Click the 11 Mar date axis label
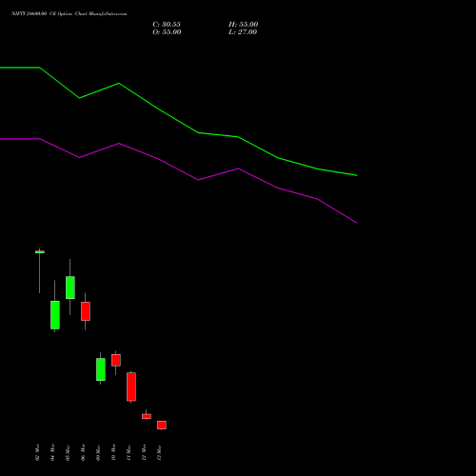The height and width of the screenshot is (476, 476). point(129,452)
